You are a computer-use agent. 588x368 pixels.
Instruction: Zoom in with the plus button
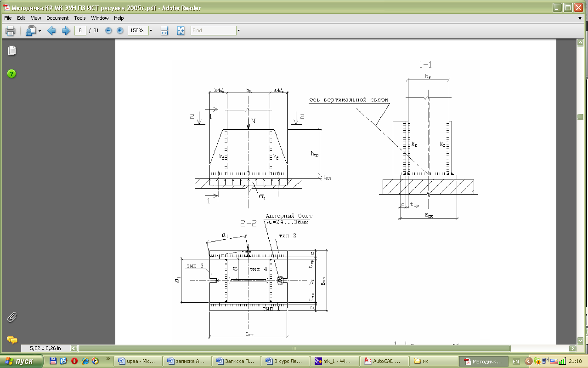point(120,30)
